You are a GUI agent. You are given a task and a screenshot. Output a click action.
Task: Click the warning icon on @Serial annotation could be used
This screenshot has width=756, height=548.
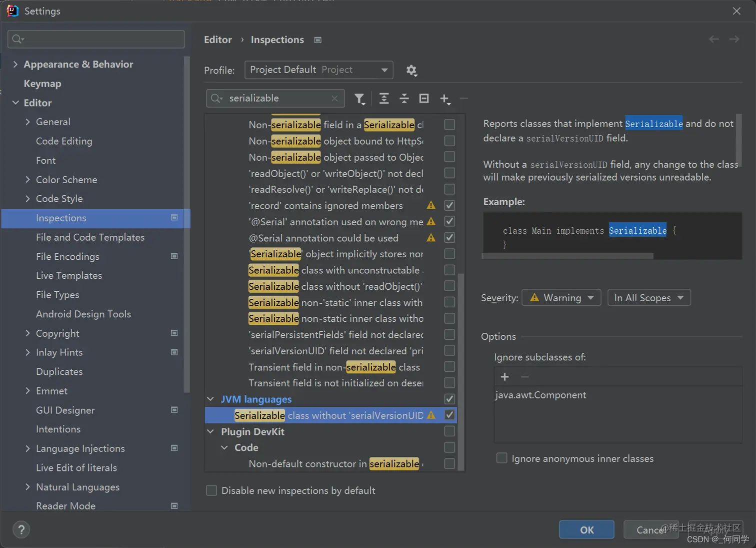(431, 238)
